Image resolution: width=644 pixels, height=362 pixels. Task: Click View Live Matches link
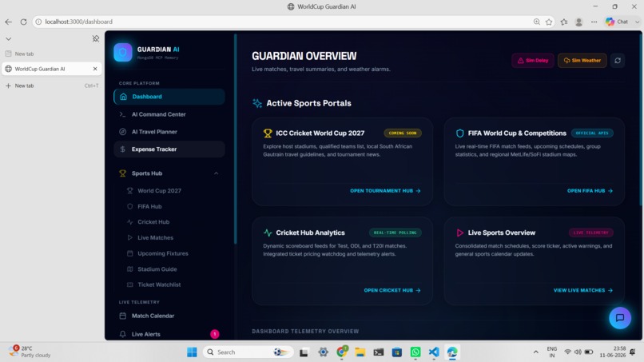tap(583, 290)
